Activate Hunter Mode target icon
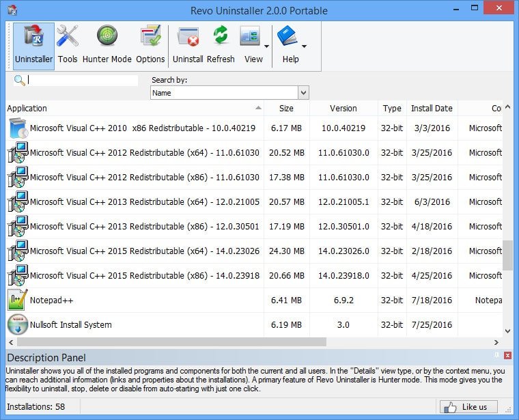 pyautogui.click(x=107, y=36)
